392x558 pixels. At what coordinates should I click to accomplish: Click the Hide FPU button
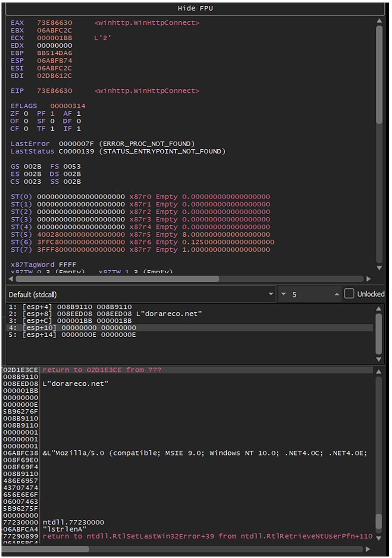pos(195,9)
